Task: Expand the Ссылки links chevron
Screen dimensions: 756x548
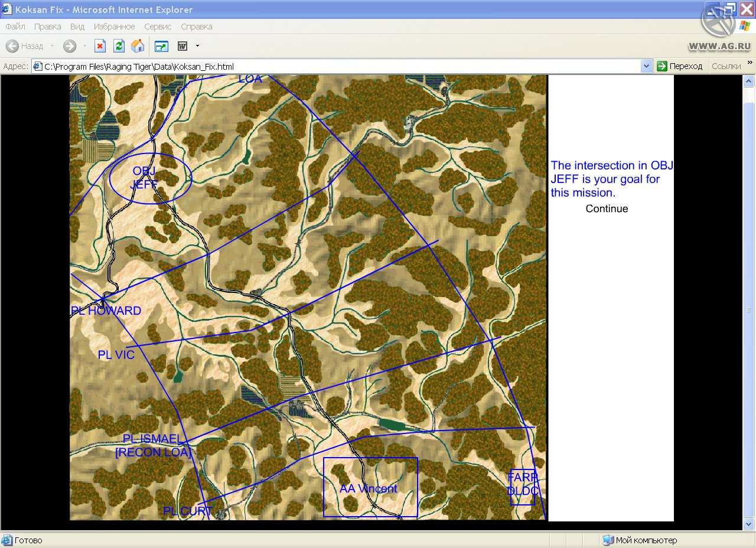Action: click(x=750, y=63)
